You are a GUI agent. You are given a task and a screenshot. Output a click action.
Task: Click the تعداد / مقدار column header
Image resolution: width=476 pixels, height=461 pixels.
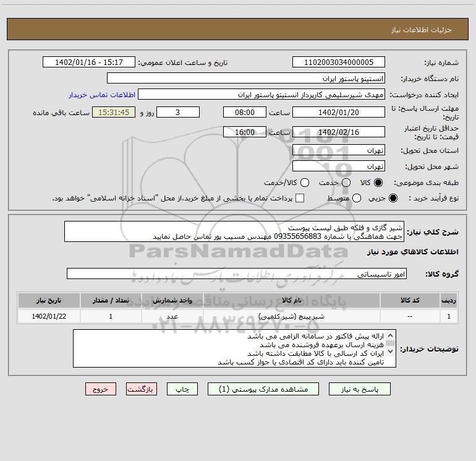coord(111,301)
